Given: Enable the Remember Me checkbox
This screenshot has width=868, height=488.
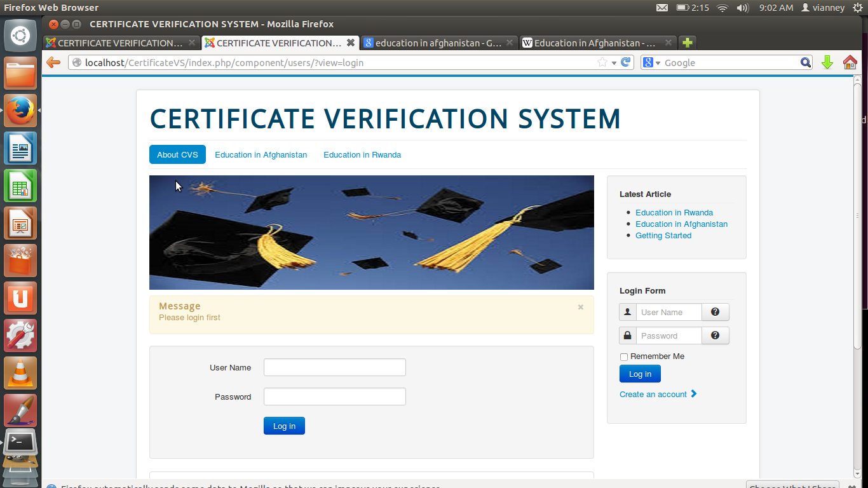Looking at the screenshot, I should point(624,357).
